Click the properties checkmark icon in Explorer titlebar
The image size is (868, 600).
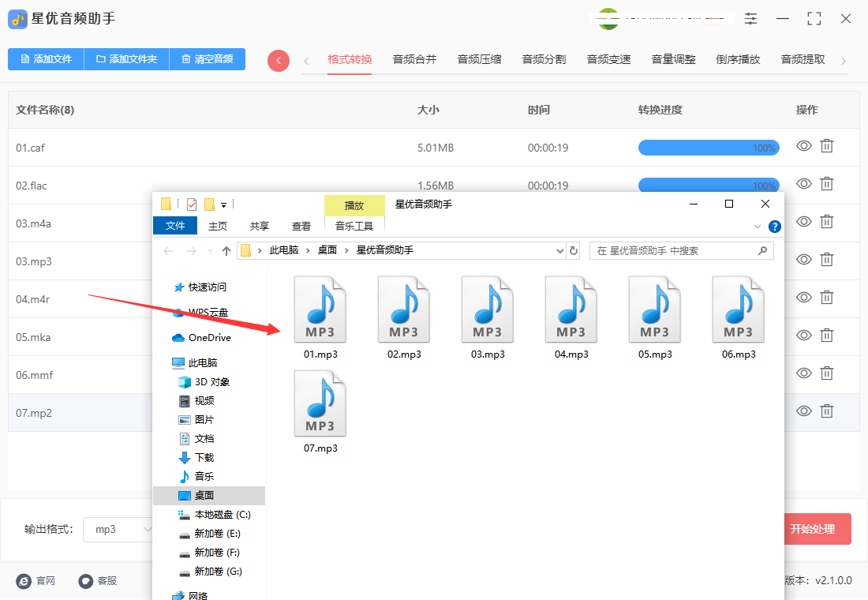point(192,204)
